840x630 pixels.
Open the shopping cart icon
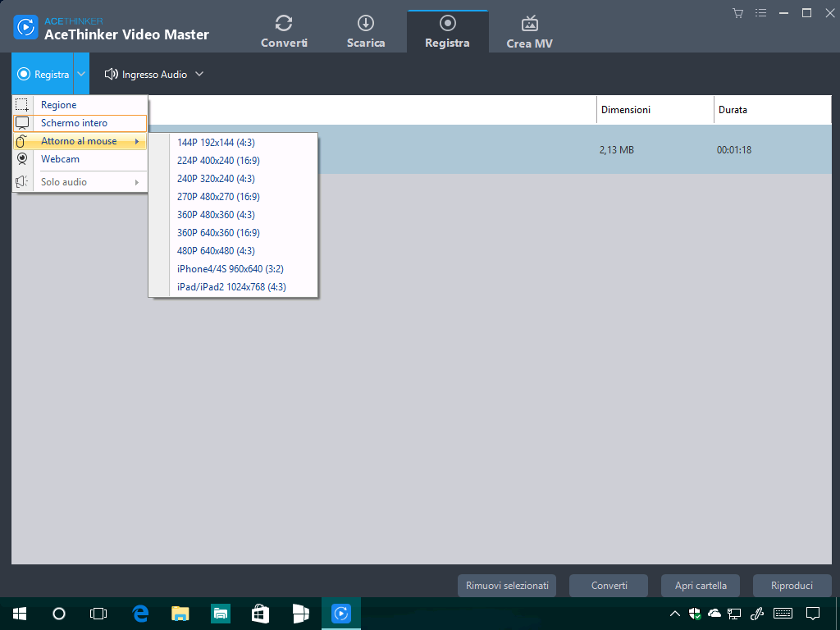coord(738,13)
